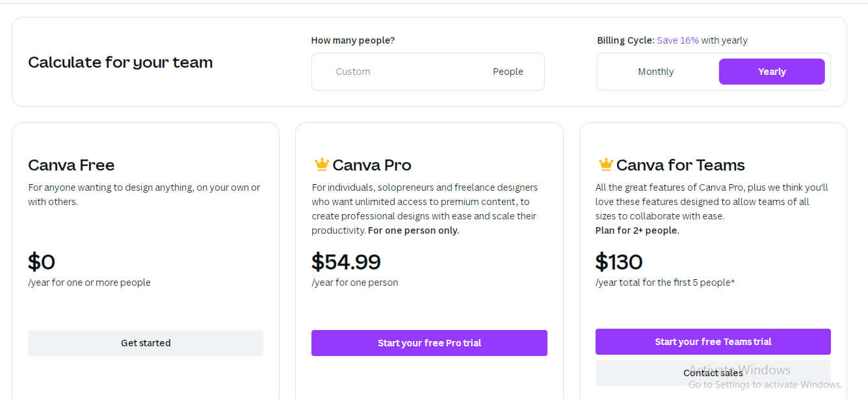Click the 'How many people?' label

(353, 40)
